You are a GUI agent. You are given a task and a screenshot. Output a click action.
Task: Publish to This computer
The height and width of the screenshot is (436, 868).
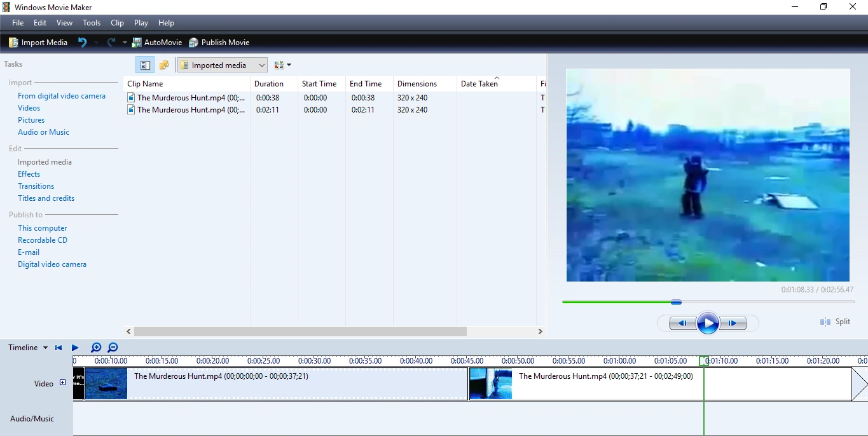point(43,228)
